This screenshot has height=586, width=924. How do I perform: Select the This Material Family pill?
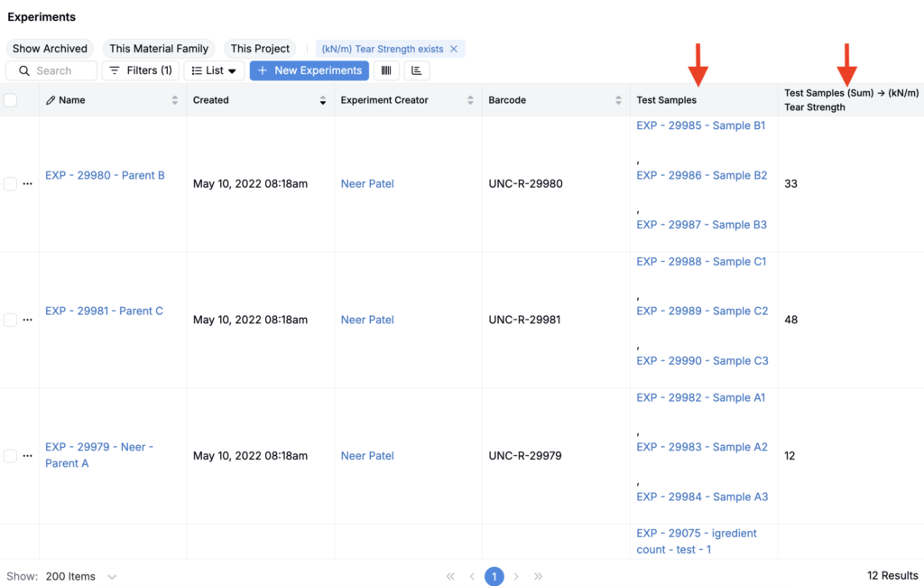[159, 49]
